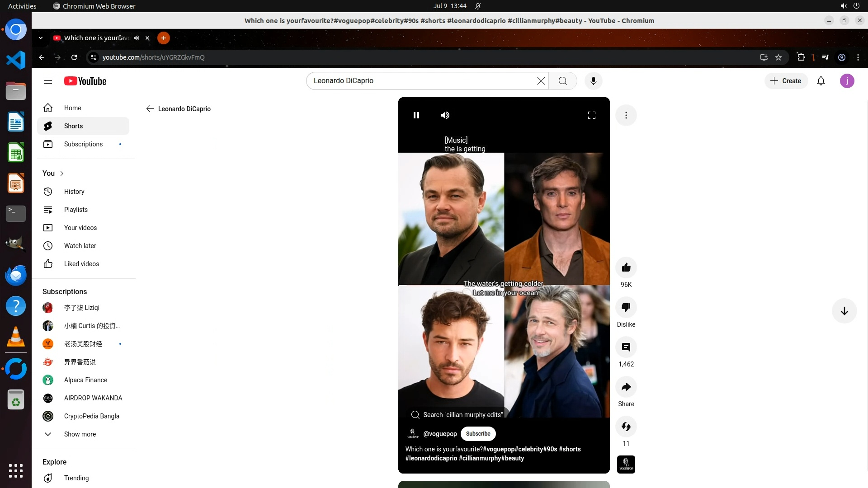Enter fullscreen mode for the Short
The height and width of the screenshot is (488, 868).
click(591, 115)
